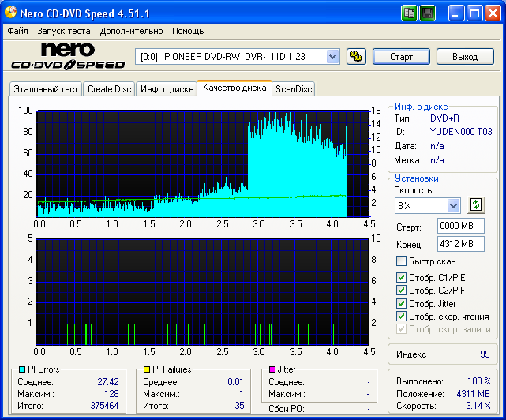Open the Файл menu

(17, 31)
